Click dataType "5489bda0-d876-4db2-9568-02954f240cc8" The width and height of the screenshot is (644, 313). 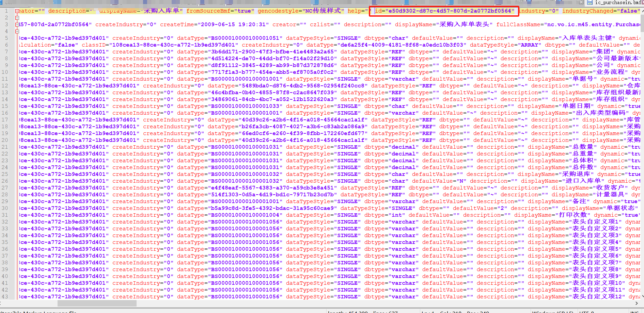288,86
